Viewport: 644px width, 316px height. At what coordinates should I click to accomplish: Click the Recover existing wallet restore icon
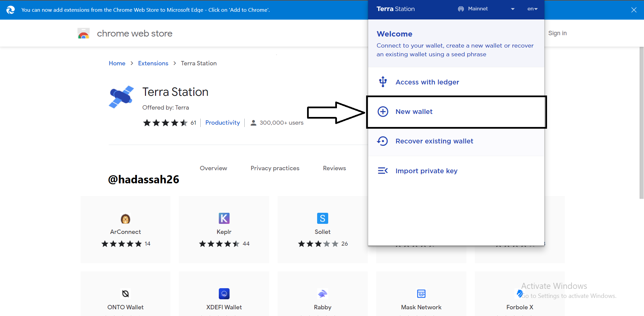383,141
